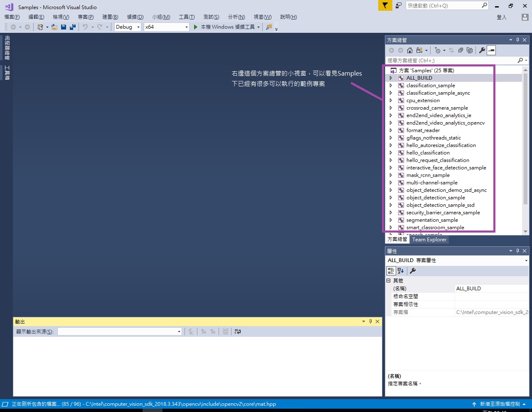Switch to the 方案總管 tab at the panel bottom
Viewport: 532px width, 412px height.
[x=397, y=240]
